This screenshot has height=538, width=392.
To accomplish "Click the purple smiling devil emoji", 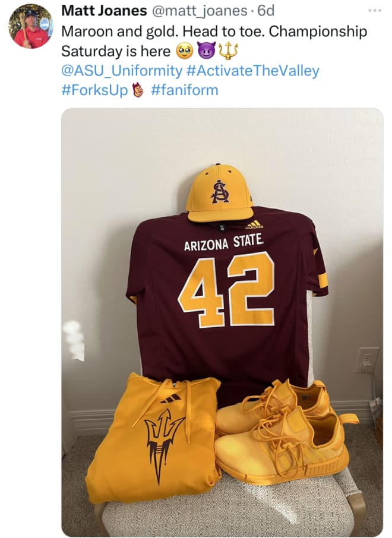I will (206, 52).
